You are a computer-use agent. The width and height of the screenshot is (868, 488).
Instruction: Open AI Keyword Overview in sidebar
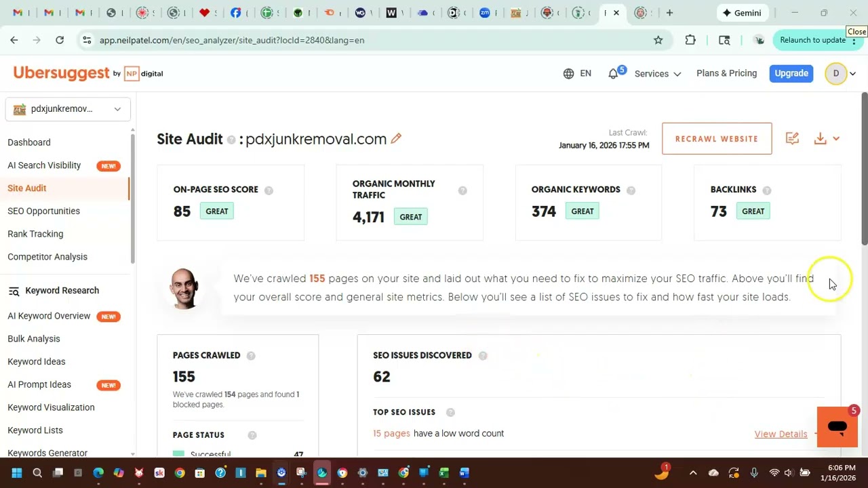coord(49,316)
